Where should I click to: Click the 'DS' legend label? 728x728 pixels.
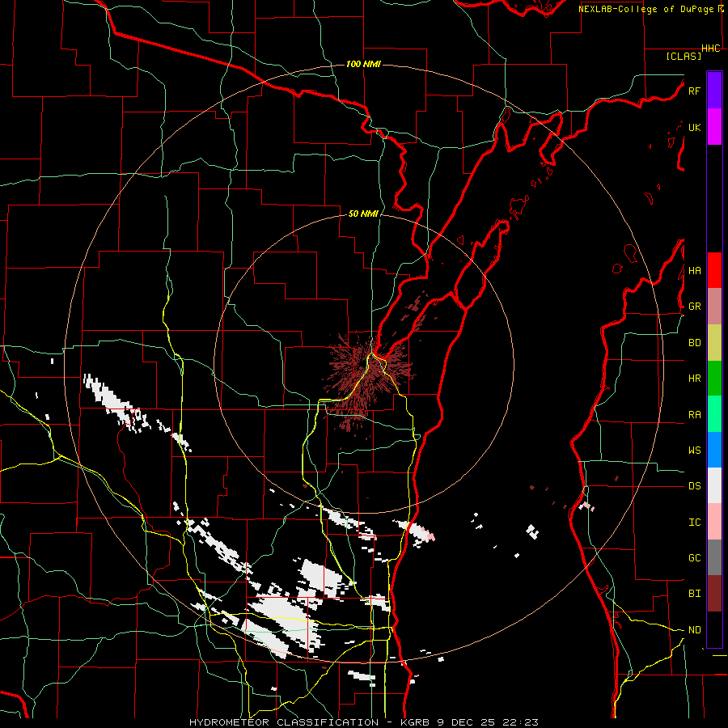click(x=694, y=486)
